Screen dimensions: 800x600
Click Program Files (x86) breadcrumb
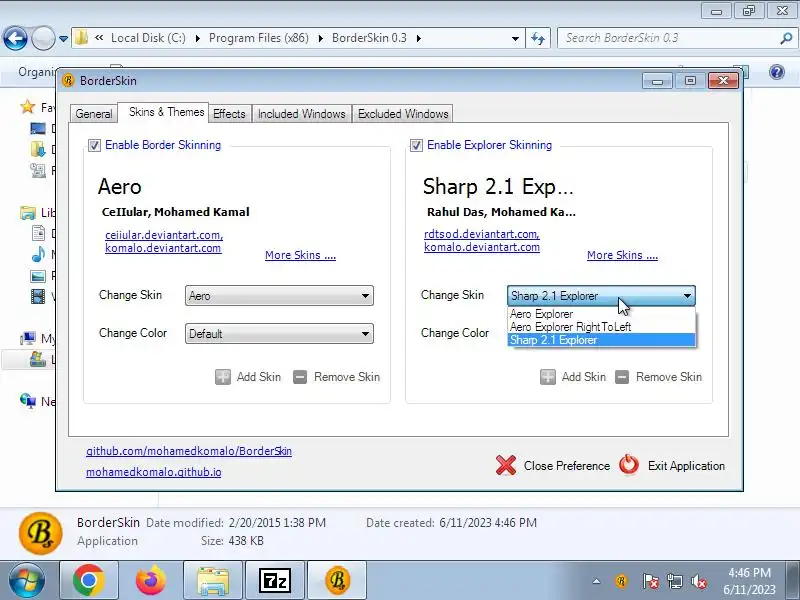(x=259, y=38)
